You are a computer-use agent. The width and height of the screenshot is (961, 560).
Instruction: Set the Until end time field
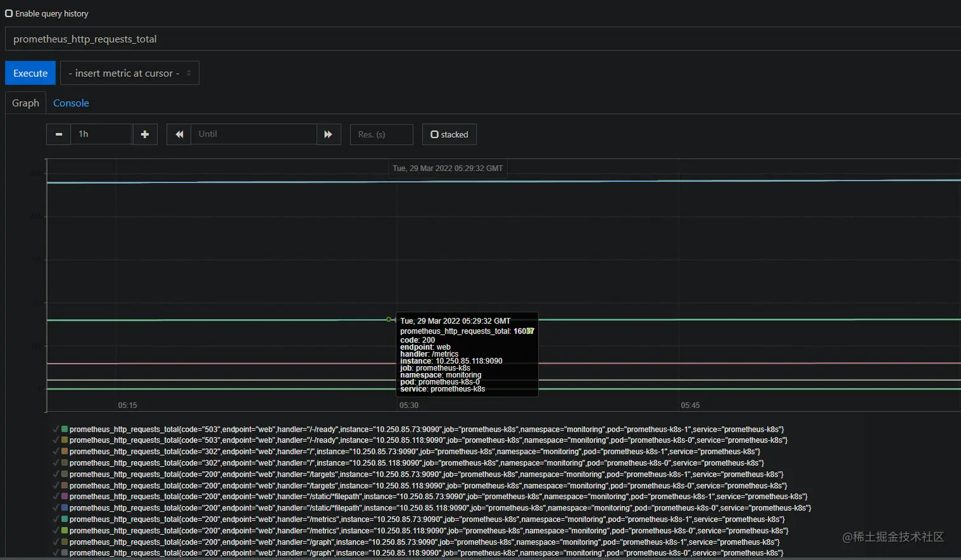(x=254, y=134)
